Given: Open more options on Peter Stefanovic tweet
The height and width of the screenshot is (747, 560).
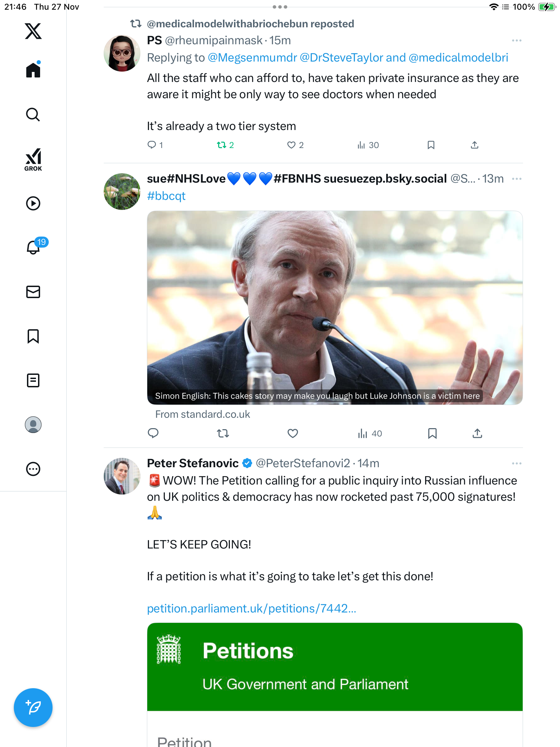Looking at the screenshot, I should tap(516, 463).
